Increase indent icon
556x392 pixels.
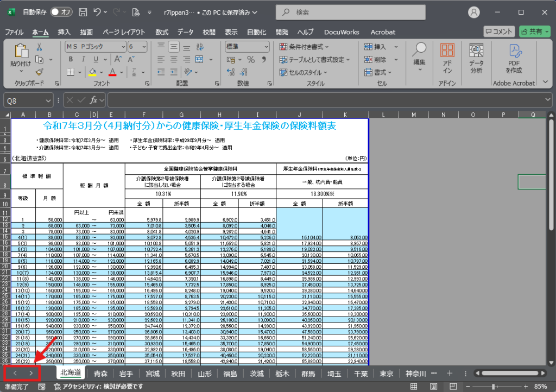[x=174, y=72]
